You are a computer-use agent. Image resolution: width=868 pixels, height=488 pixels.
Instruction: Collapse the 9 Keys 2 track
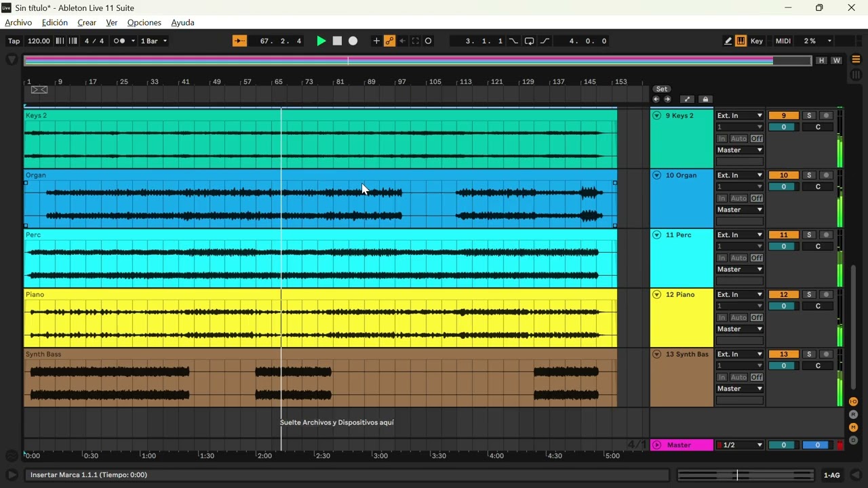[656, 116]
